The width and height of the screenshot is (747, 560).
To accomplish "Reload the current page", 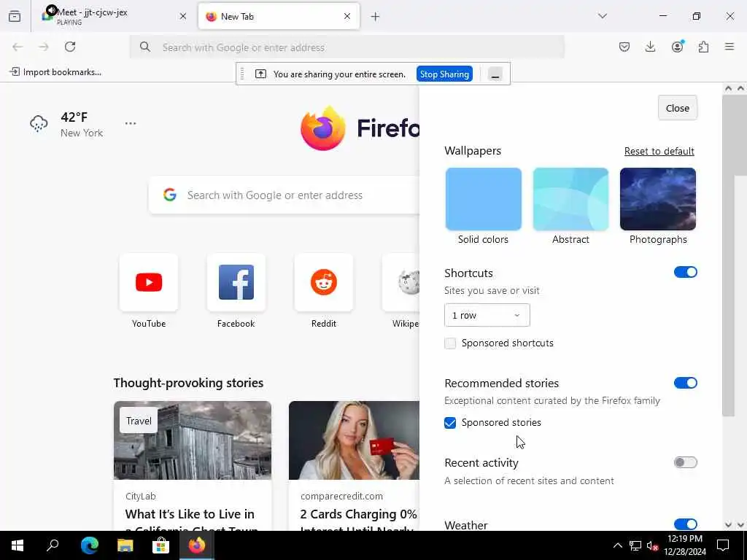I will [x=70, y=47].
